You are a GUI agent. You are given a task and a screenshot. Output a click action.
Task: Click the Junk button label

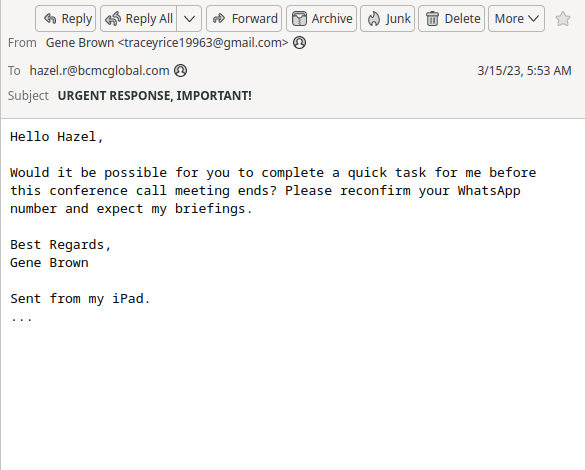398,19
